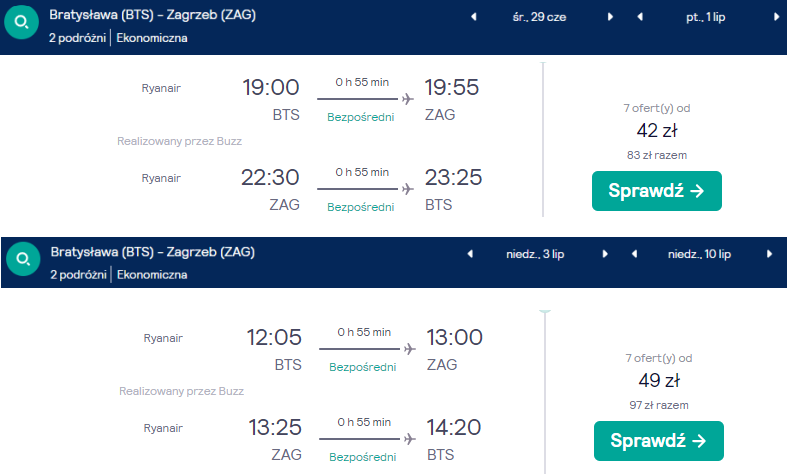This screenshot has width=787, height=474.
Task: Click 2 podróżni in the second search header
Action: [78, 275]
